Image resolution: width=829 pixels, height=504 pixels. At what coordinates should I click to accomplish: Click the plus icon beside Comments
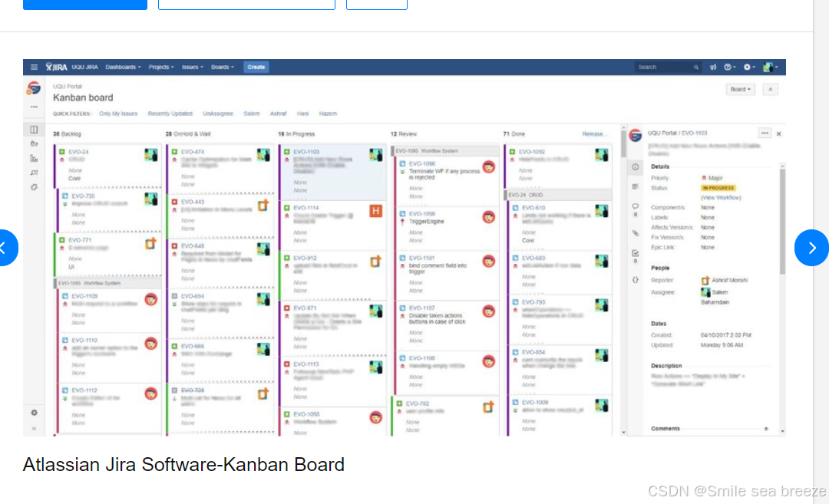coord(766,429)
